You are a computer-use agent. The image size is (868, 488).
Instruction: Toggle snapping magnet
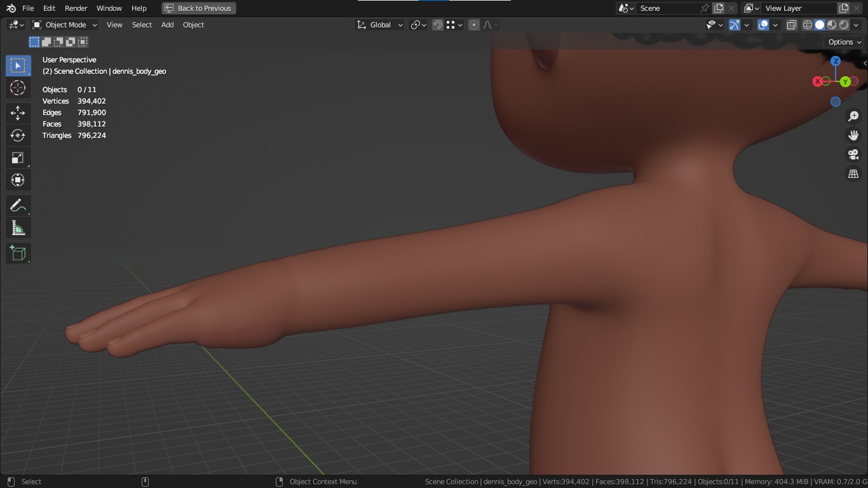click(438, 25)
